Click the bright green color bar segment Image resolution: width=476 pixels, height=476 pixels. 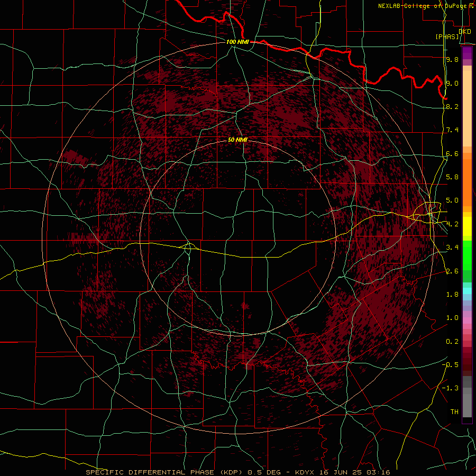[467, 255]
